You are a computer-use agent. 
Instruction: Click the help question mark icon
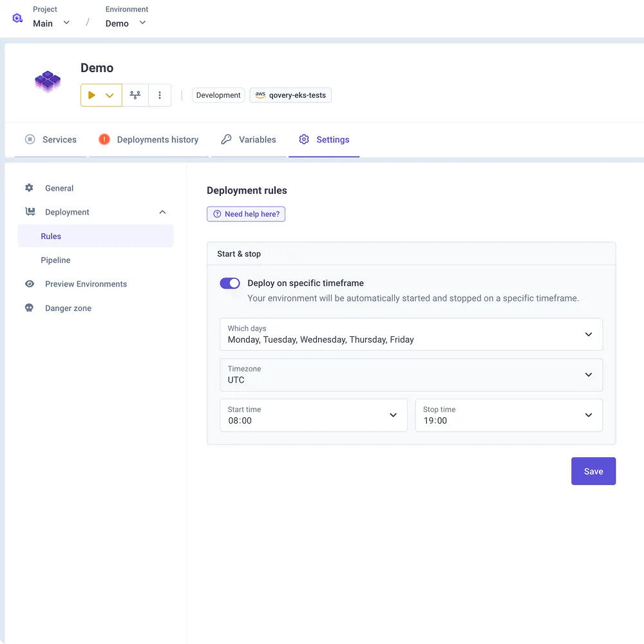coord(217,214)
